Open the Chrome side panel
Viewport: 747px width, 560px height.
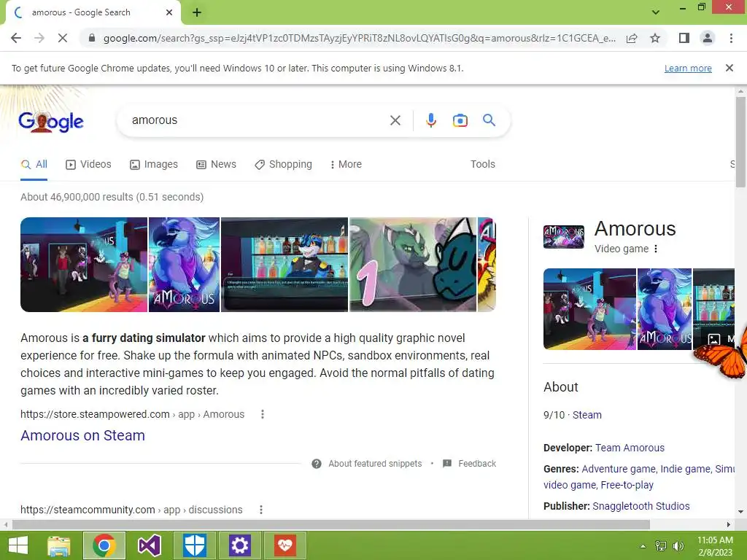[x=684, y=38]
